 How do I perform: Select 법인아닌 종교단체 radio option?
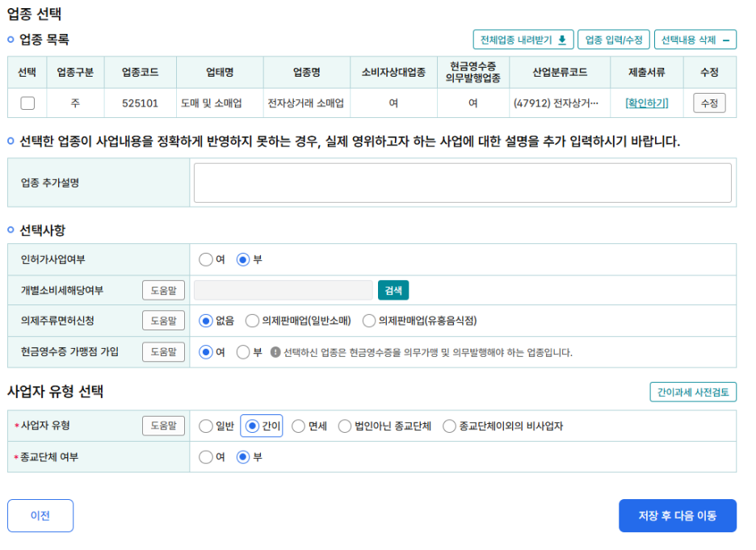pos(345,426)
